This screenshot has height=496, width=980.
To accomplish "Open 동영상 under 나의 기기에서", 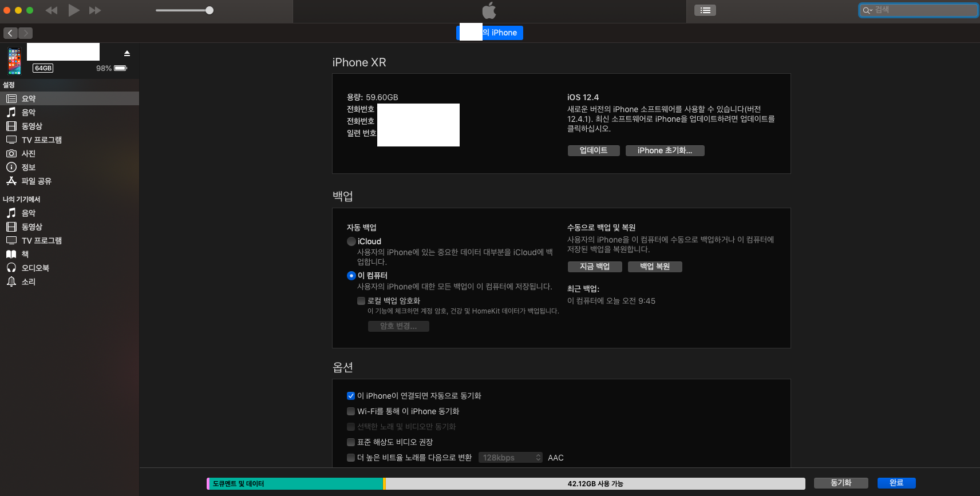I will click(x=69, y=227).
